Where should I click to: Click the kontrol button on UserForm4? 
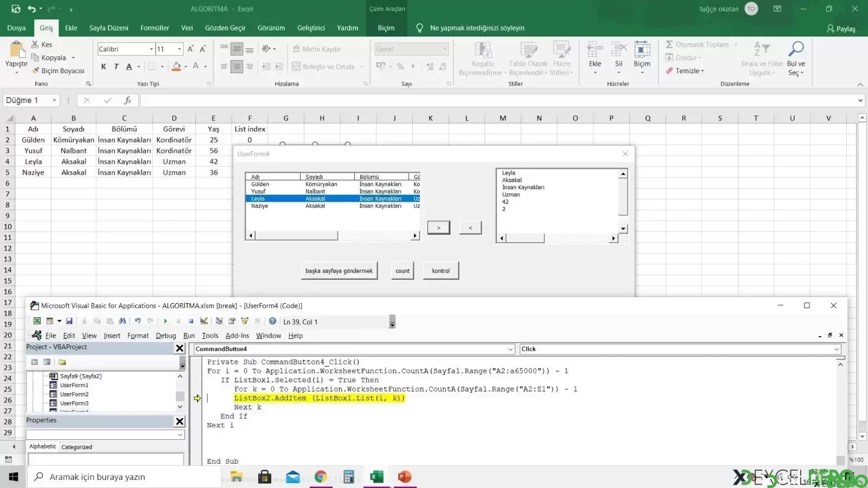pyautogui.click(x=441, y=271)
